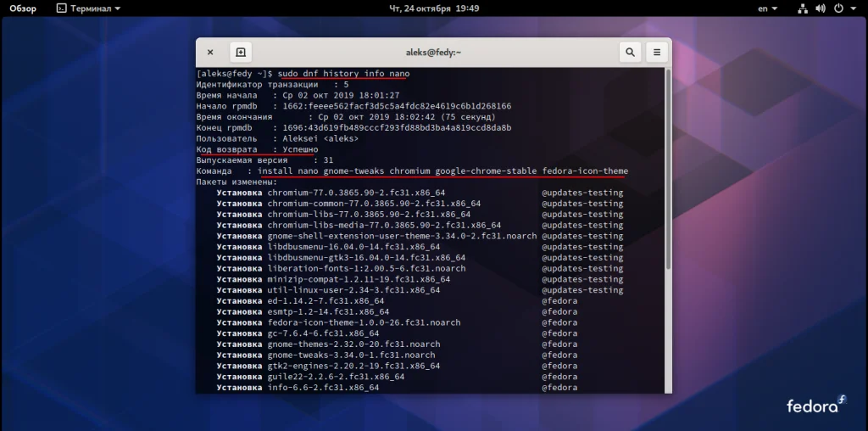Open the terminal hamburger menu
Image resolution: width=868 pixels, height=431 pixels.
(657, 52)
